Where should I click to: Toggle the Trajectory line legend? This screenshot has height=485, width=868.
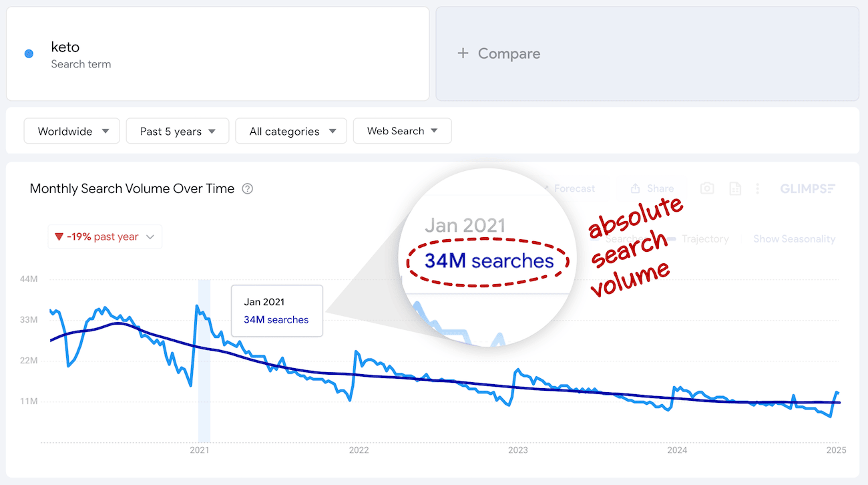(696, 238)
